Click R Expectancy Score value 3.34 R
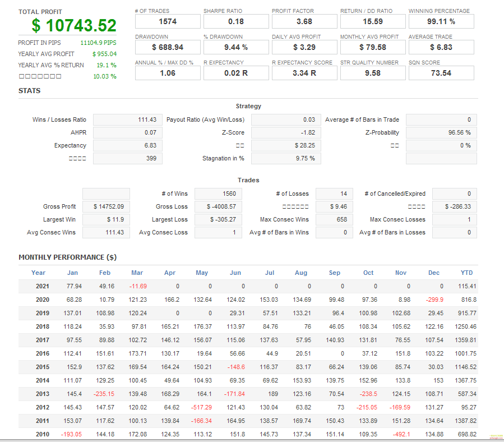The height and width of the screenshot is (442, 504). (304, 73)
